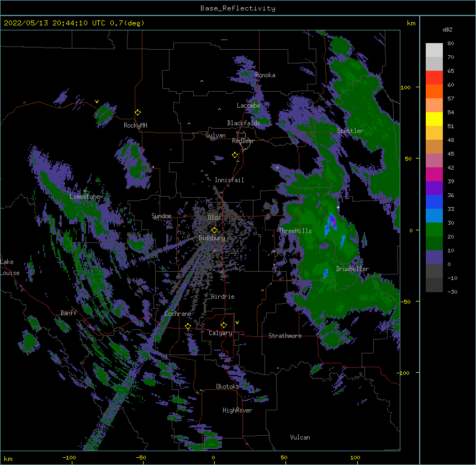Click the Drumheller label

click(x=352, y=269)
